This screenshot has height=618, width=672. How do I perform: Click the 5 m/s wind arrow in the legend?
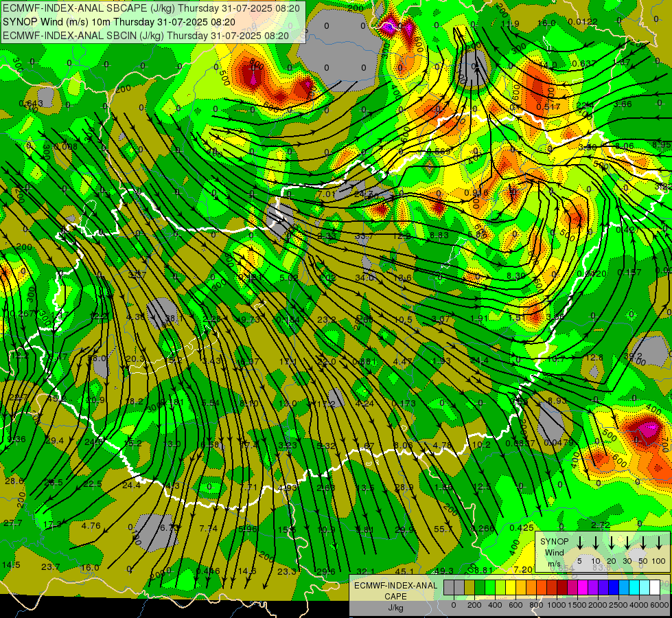coord(579,542)
